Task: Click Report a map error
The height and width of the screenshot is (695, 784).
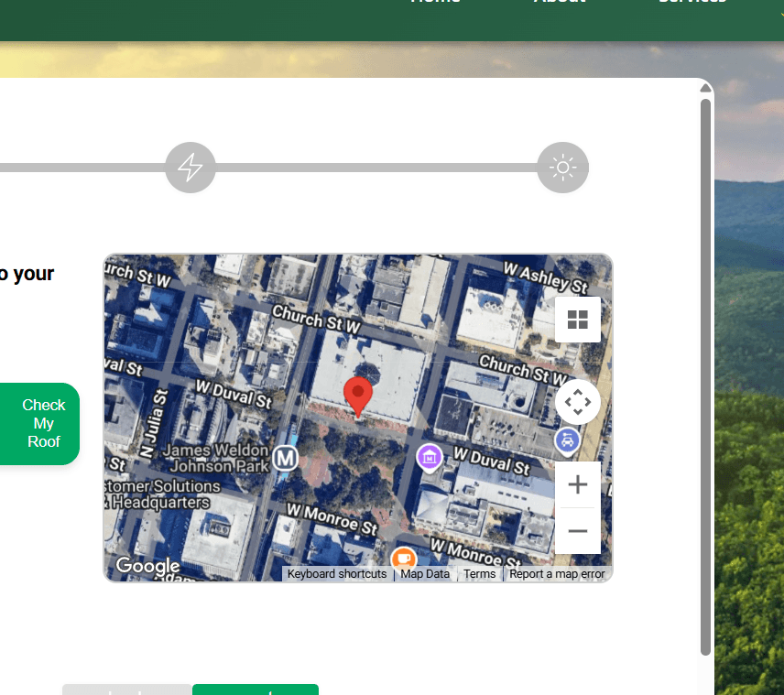Action: 557,573
